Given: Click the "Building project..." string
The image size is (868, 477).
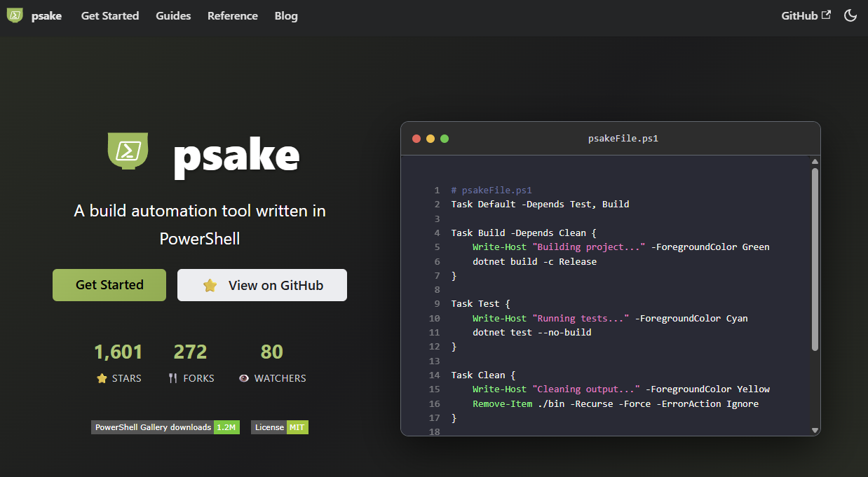Looking at the screenshot, I should [589, 247].
